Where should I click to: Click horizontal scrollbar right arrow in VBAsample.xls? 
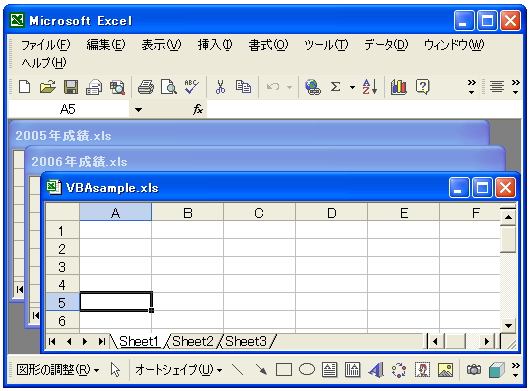point(487,341)
